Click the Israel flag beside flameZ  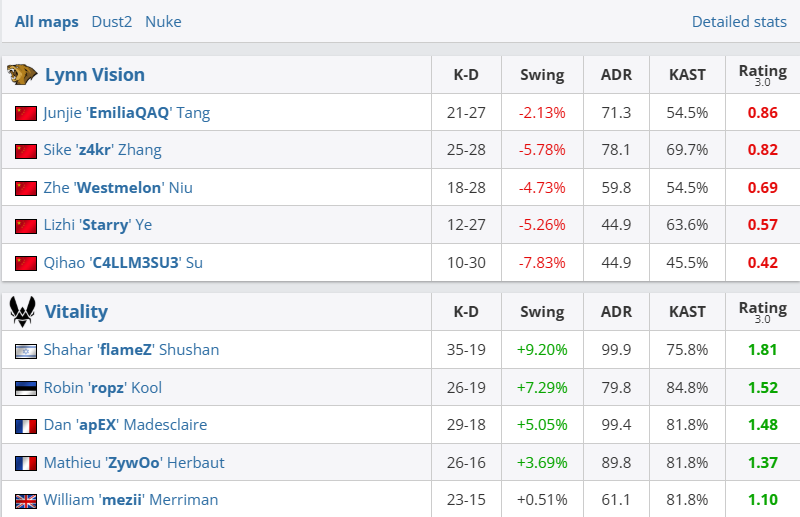coord(26,350)
